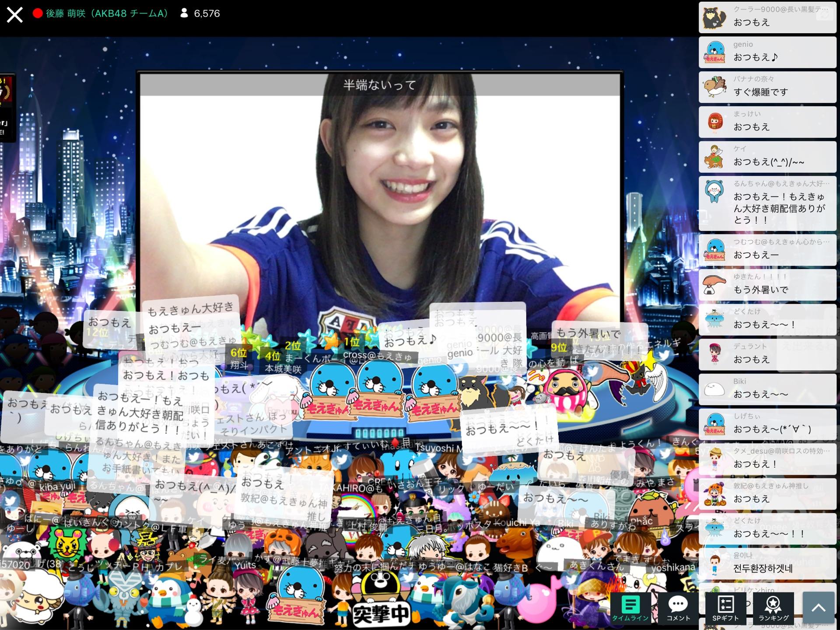The height and width of the screenshot is (630, 840).
Task: Select comment 'もう外暑いで' in list
Action: click(767, 285)
